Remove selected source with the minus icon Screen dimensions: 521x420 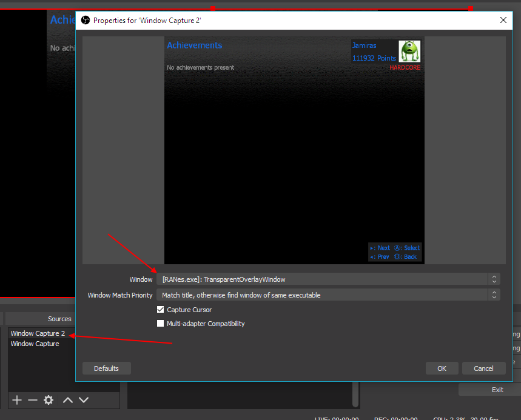[x=32, y=400]
